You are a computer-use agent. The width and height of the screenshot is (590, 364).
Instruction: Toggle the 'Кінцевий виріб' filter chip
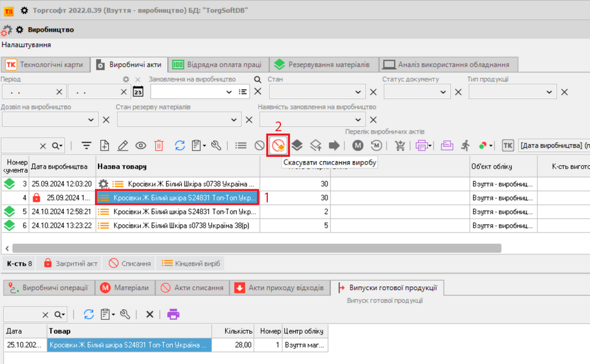point(191,263)
